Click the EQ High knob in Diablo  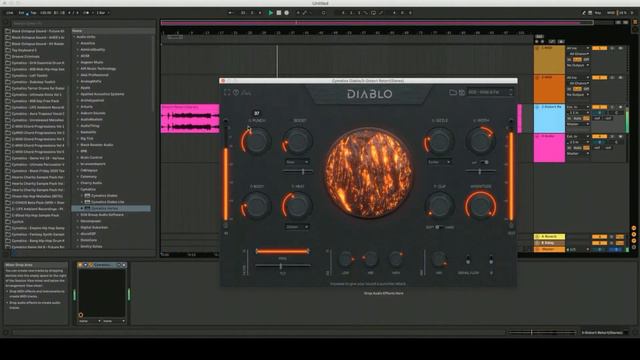(396, 259)
